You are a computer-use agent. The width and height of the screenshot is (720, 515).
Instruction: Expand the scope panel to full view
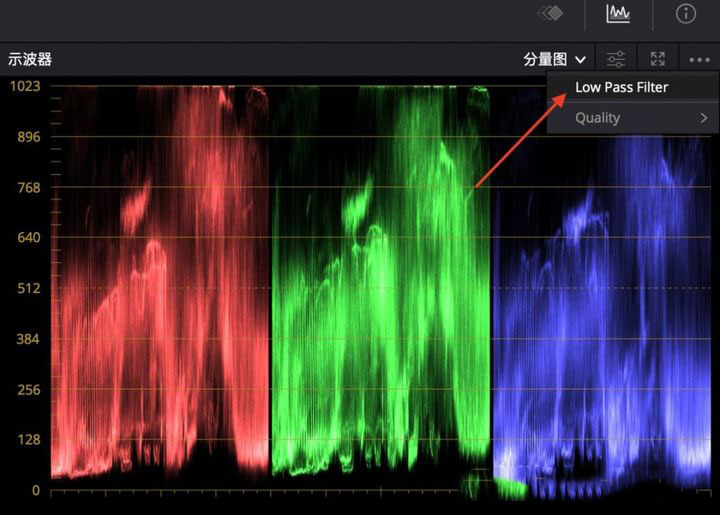pyautogui.click(x=658, y=59)
